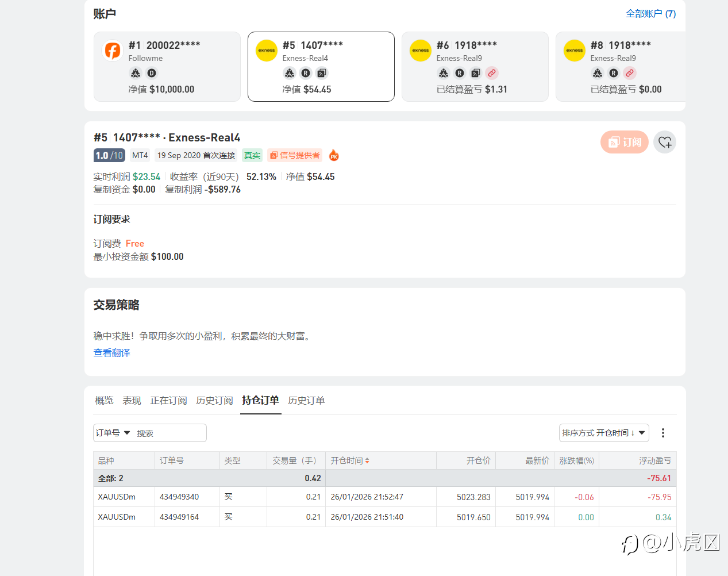The width and height of the screenshot is (728, 576).
Task: Click open price 5019.650
Action: pos(473,517)
